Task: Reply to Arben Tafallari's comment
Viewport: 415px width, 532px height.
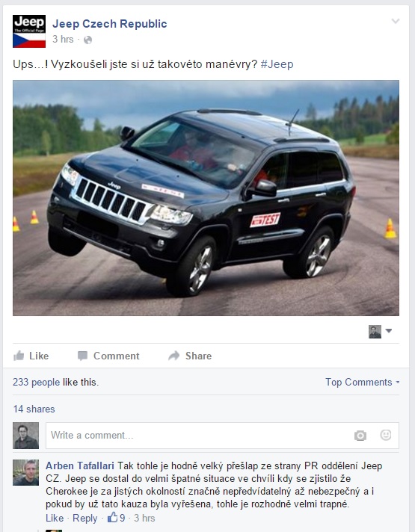Action: [85, 518]
